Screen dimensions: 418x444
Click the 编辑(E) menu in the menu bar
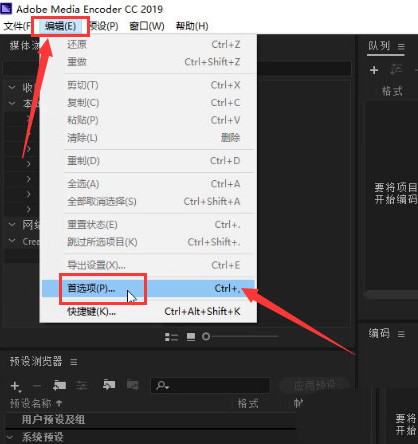(x=60, y=26)
